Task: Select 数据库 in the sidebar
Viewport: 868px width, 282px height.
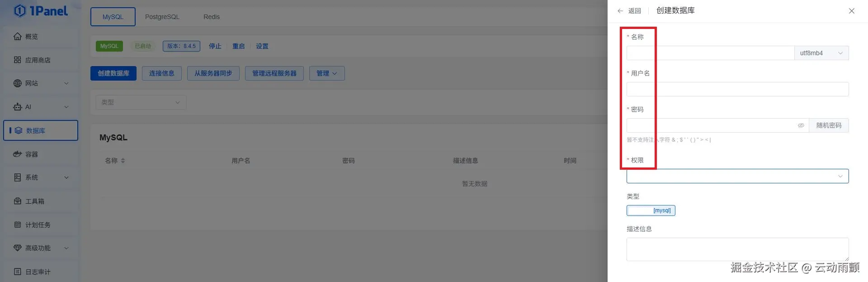Action: (41, 130)
